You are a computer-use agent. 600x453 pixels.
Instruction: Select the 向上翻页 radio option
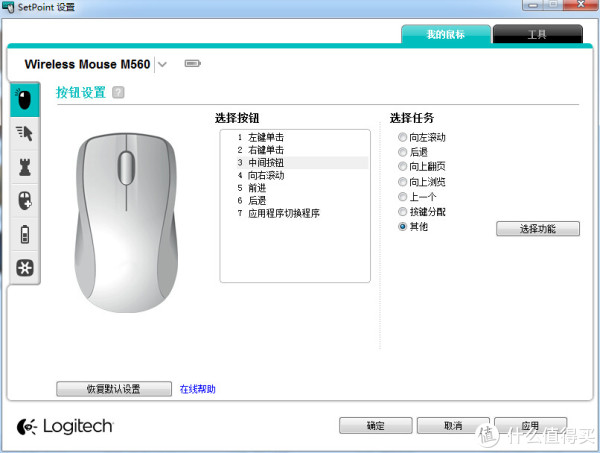[402, 166]
